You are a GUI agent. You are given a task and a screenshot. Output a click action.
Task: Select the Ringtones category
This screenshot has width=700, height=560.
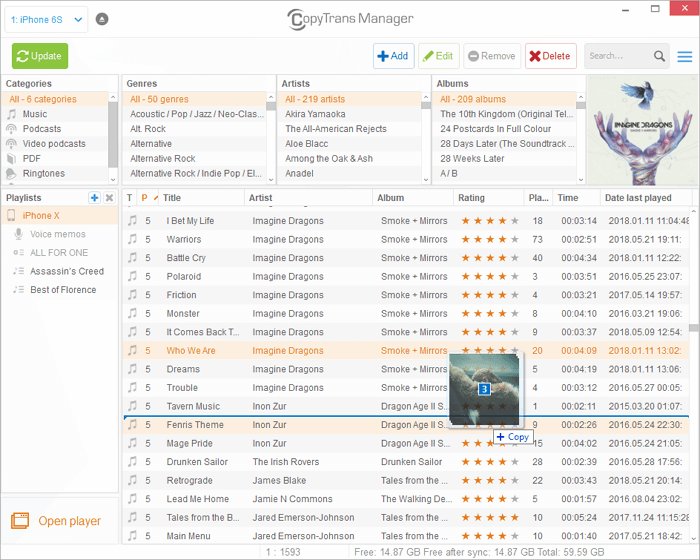pos(43,173)
